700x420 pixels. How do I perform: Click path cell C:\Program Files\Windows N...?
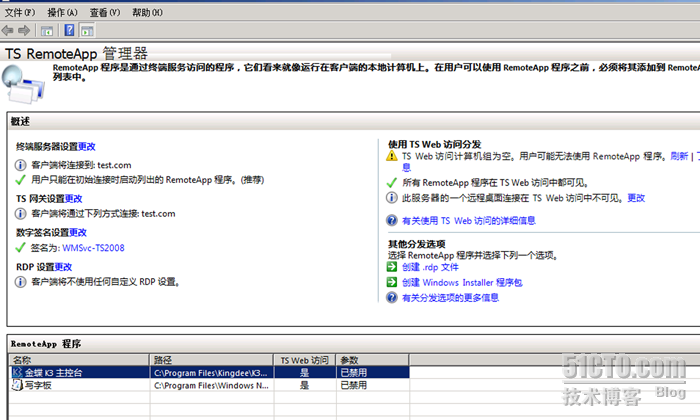click(x=211, y=385)
